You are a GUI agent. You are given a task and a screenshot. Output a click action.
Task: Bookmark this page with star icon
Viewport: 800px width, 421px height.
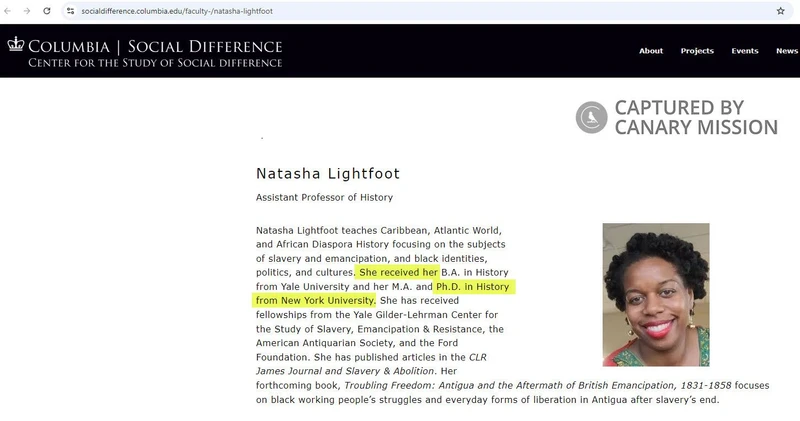coord(780,11)
